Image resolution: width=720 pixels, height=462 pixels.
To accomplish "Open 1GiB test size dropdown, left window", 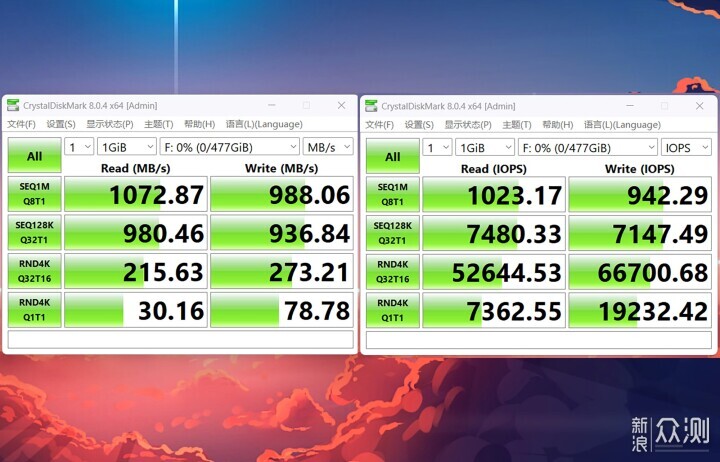I will 127,147.
